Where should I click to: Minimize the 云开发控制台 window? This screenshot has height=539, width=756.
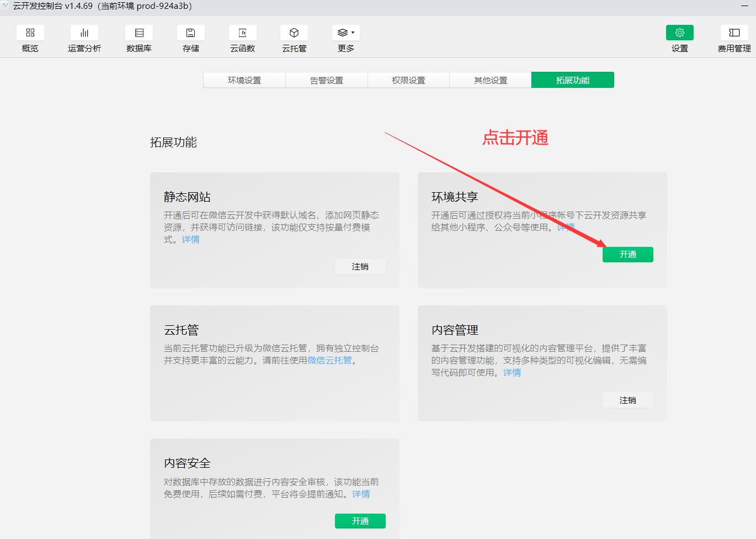744,6
